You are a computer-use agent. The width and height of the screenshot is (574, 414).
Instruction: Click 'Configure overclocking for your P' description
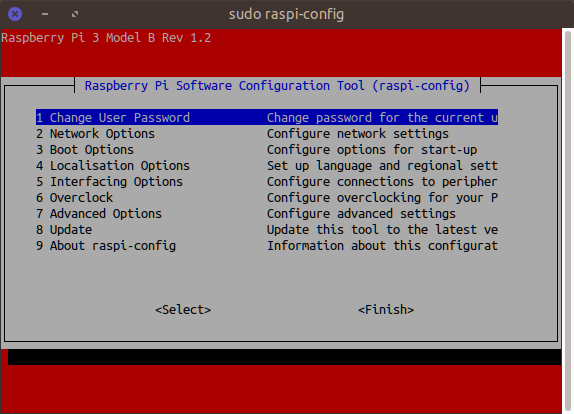(382, 198)
